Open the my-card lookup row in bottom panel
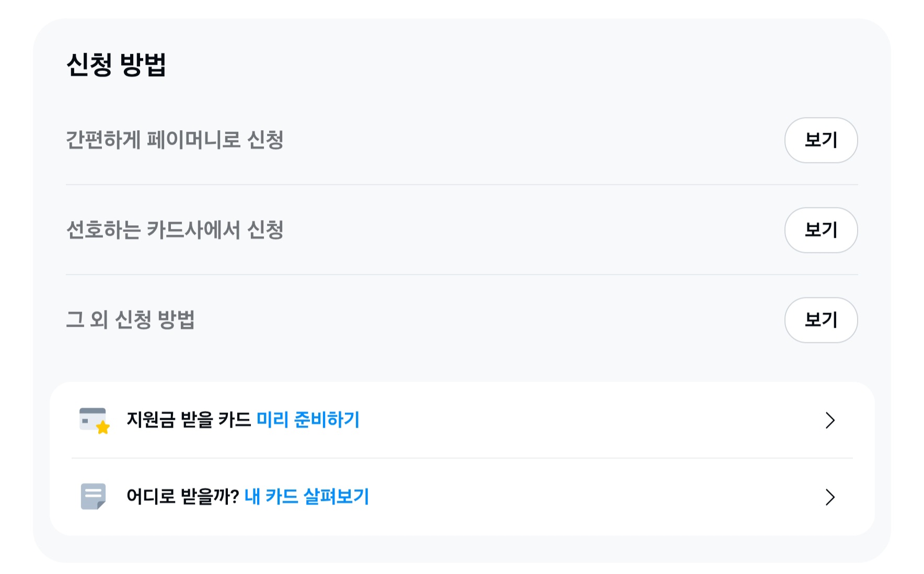The width and height of the screenshot is (924, 574). tap(460, 497)
